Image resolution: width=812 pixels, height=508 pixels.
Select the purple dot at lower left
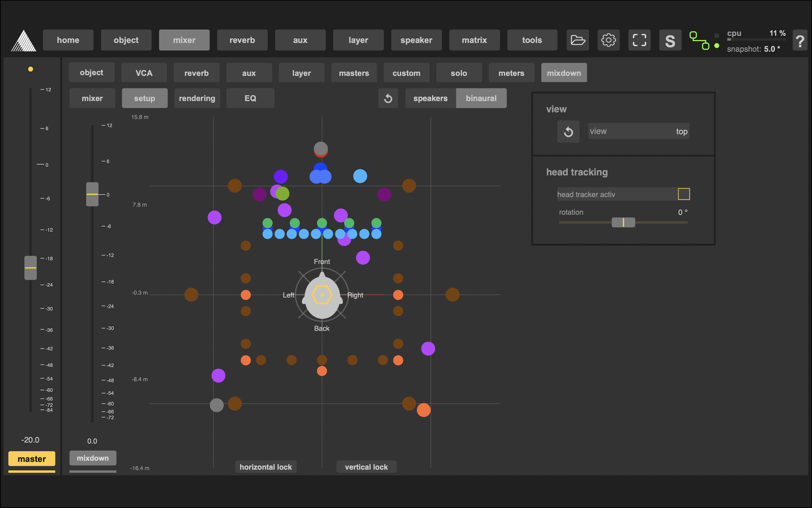pos(219,376)
